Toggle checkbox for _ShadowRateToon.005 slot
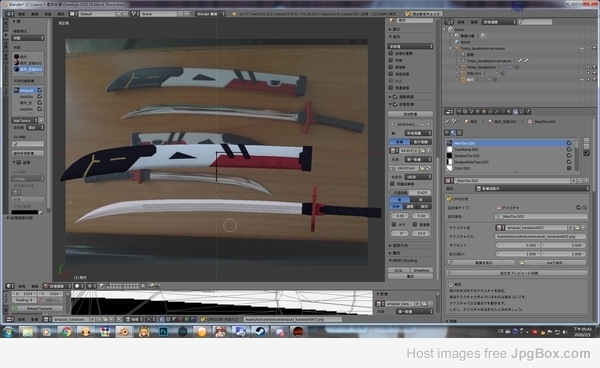Screen dimensions: 600x368 coord(569,162)
